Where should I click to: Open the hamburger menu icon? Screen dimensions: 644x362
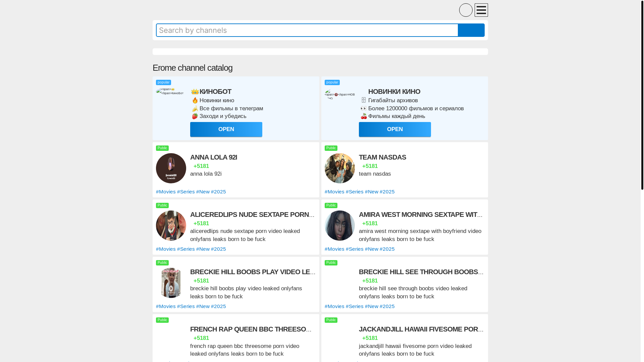(481, 10)
